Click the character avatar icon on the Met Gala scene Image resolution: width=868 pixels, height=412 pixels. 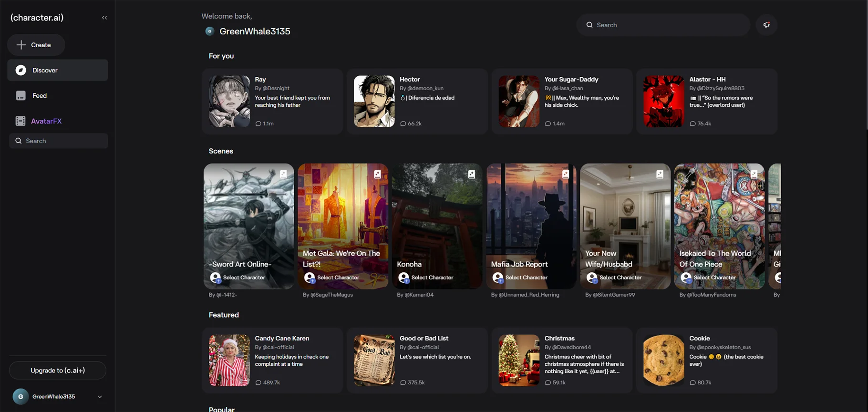pyautogui.click(x=310, y=278)
